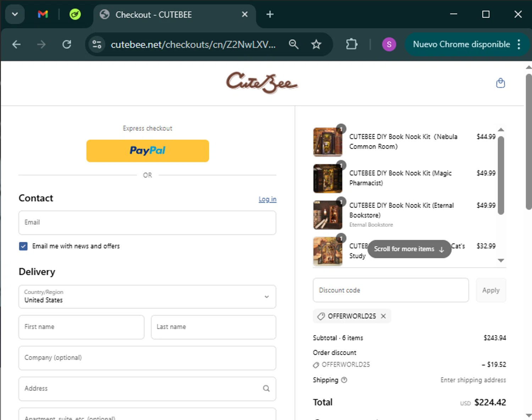This screenshot has width=532, height=420.
Task: Focus the Email input field
Action: click(147, 222)
